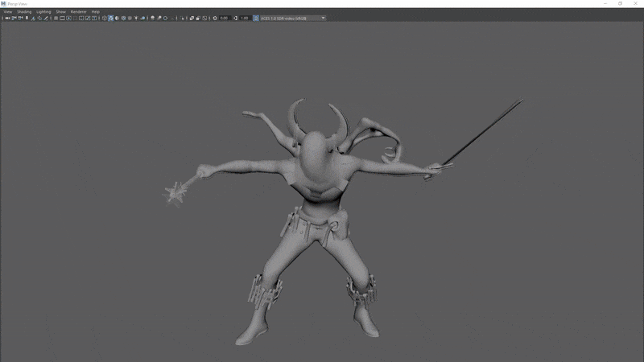Open the Help menu
This screenshot has width=644, height=362.
(x=96, y=12)
